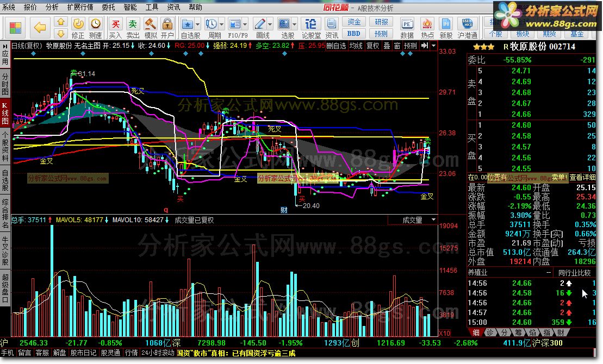Screen dimensions: 603x364
Task: Click 同行业比较 peer comparison link
Action: [575, 273]
